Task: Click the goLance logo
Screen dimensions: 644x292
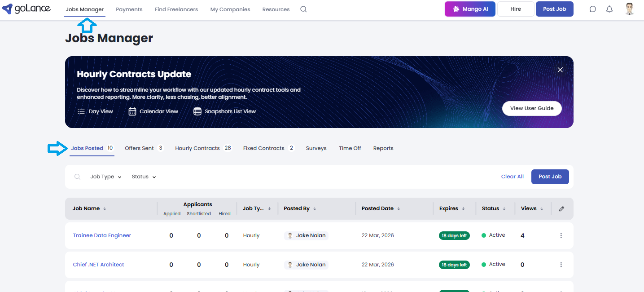Action: (26, 9)
